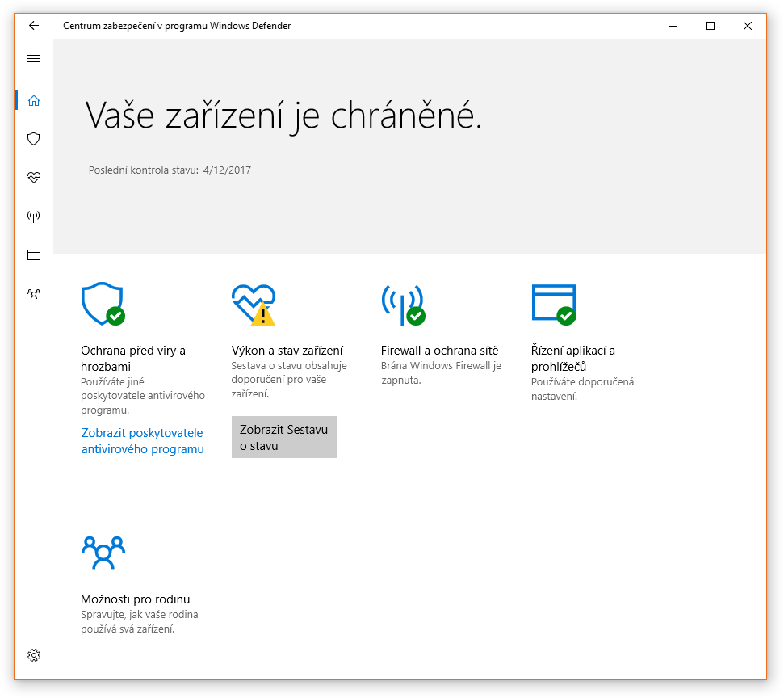Open 'Výkon a stav zařízení' heading
784x698 pixels.
[x=287, y=351]
